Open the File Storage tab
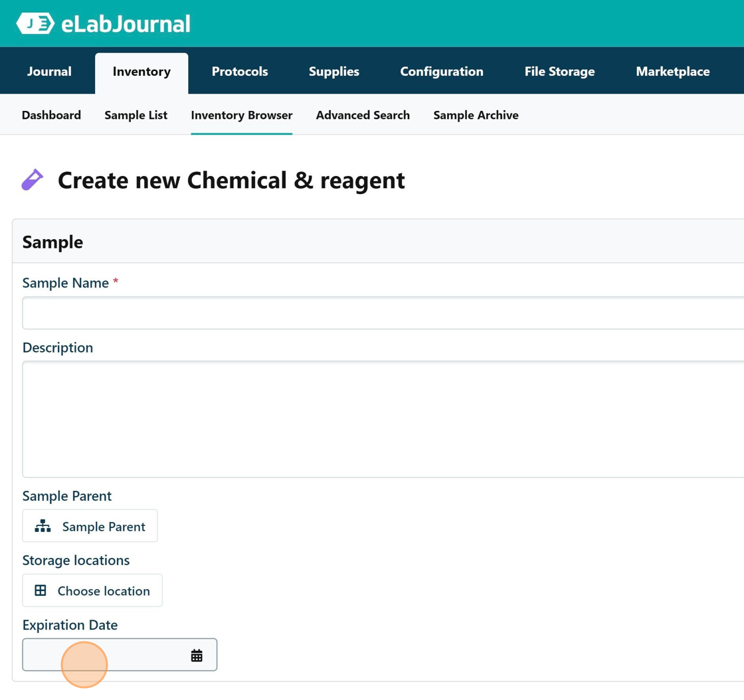 coord(559,72)
